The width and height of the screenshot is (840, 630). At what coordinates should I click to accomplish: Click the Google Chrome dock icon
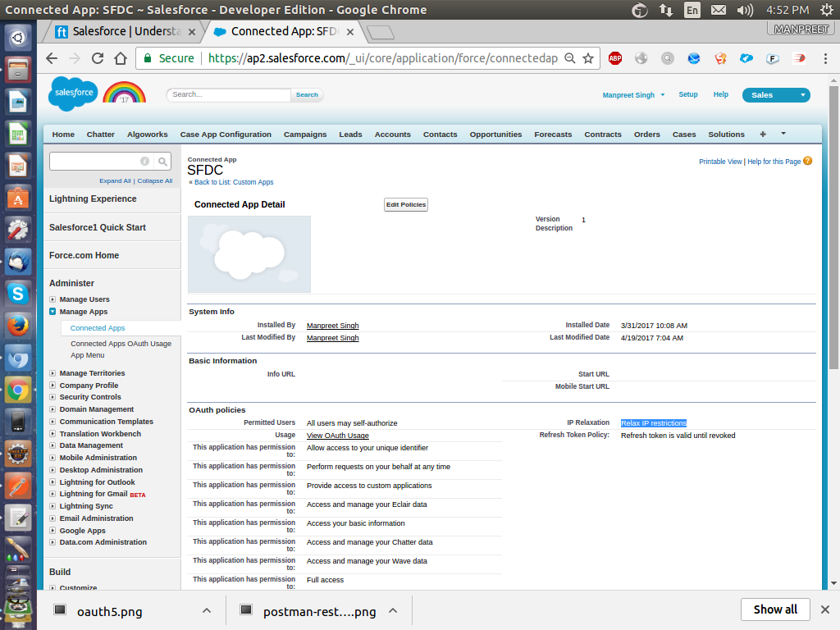click(18, 390)
